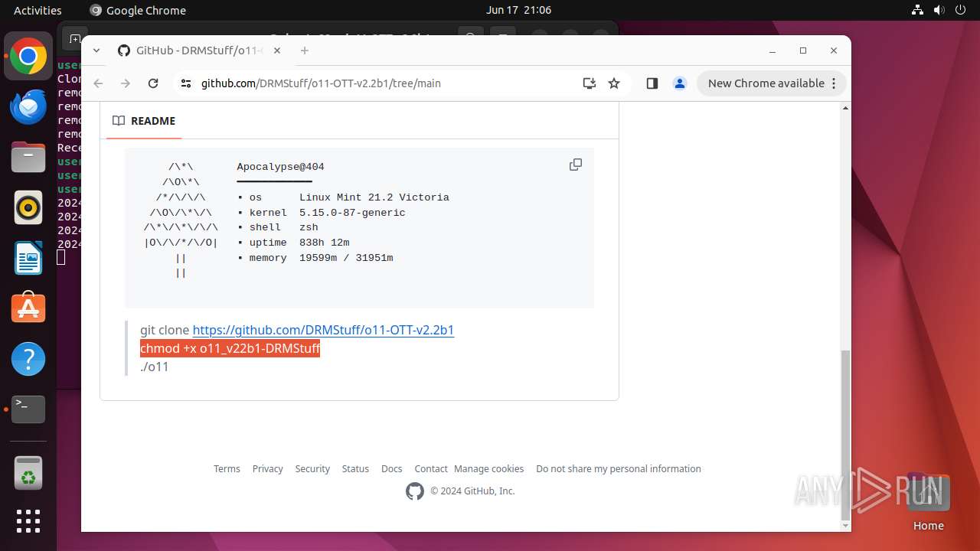
Task: Open Ubuntu Software from dock
Action: tap(28, 308)
